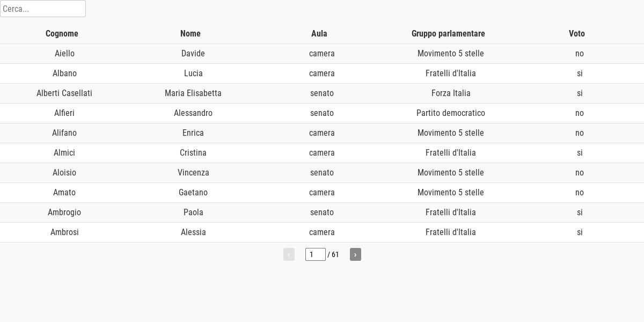Click 'senato' in Aloisio row

pyautogui.click(x=322, y=173)
